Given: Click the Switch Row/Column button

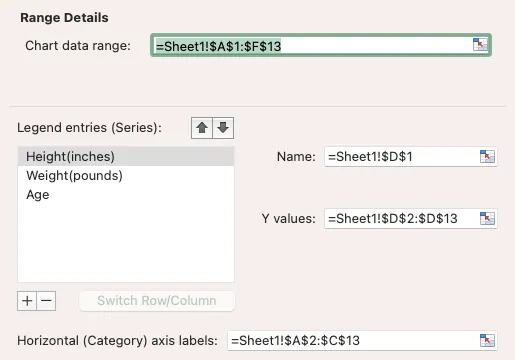Looking at the screenshot, I should point(157,301).
